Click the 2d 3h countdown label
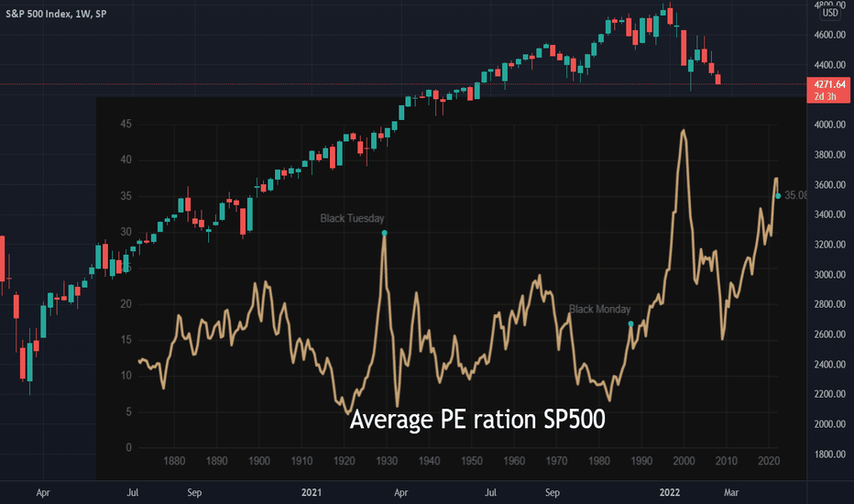854x504 pixels. [x=825, y=96]
